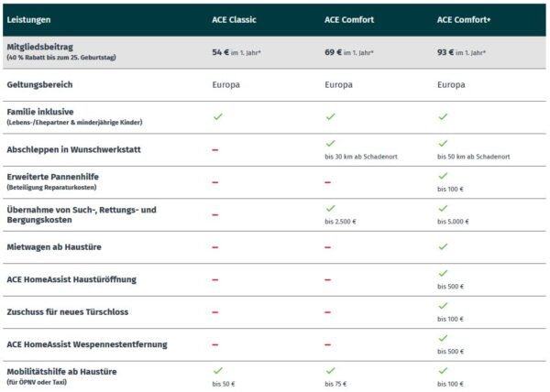Viewport: 550px width, 392px height.
Task: Click red dash for Abschleppen in Wunschwerkstatt under ACE Classic
Action: click(x=215, y=150)
